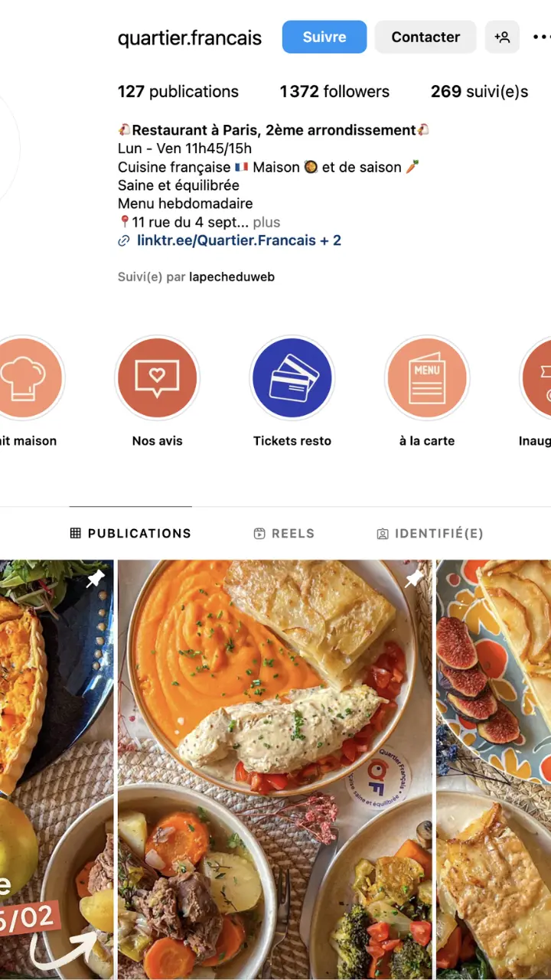Click the add-person suggestions icon
Viewport: 551px width, 980px height.
(502, 37)
